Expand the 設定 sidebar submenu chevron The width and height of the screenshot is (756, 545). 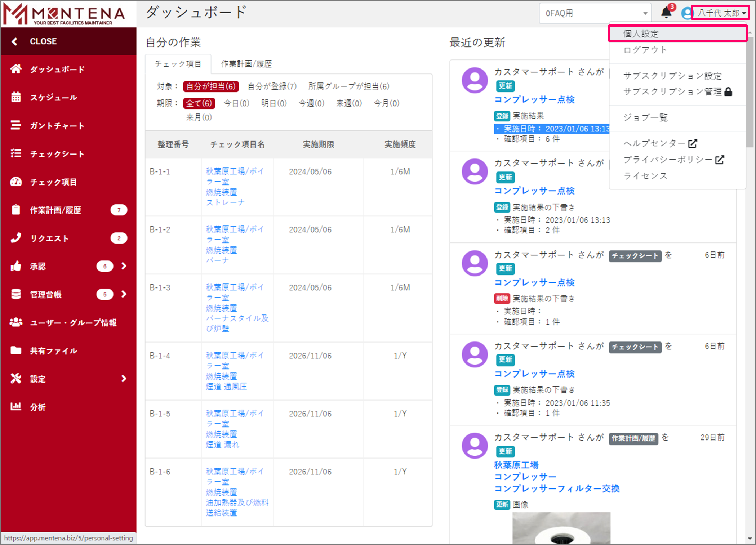[124, 379]
